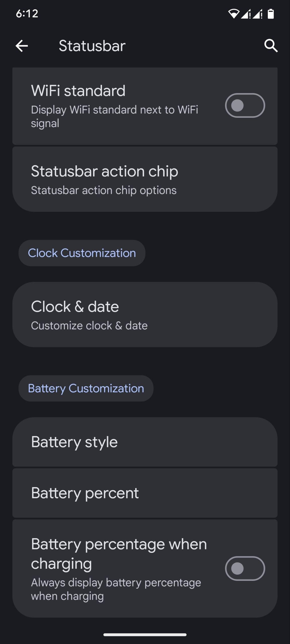This screenshot has width=290, height=644.
Task: Tap the back arrow icon
Action: [x=22, y=46]
